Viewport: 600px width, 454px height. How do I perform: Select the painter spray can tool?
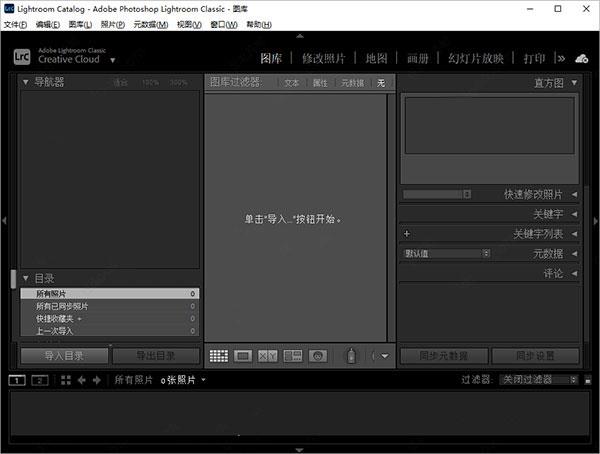tap(351, 356)
